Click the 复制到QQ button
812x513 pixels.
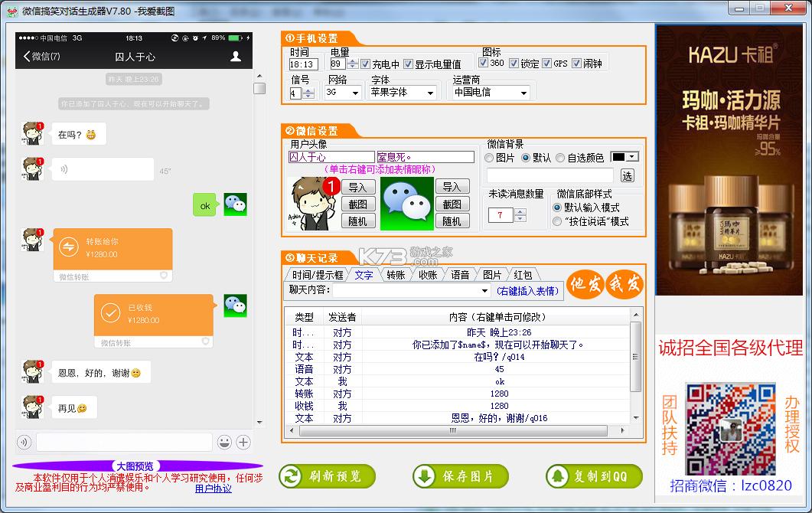tap(594, 476)
